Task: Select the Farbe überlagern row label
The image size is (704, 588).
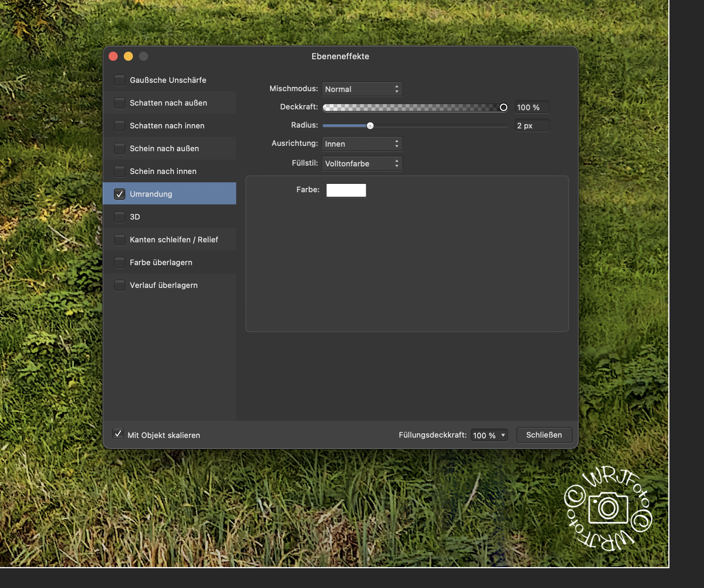Action: coord(161,262)
